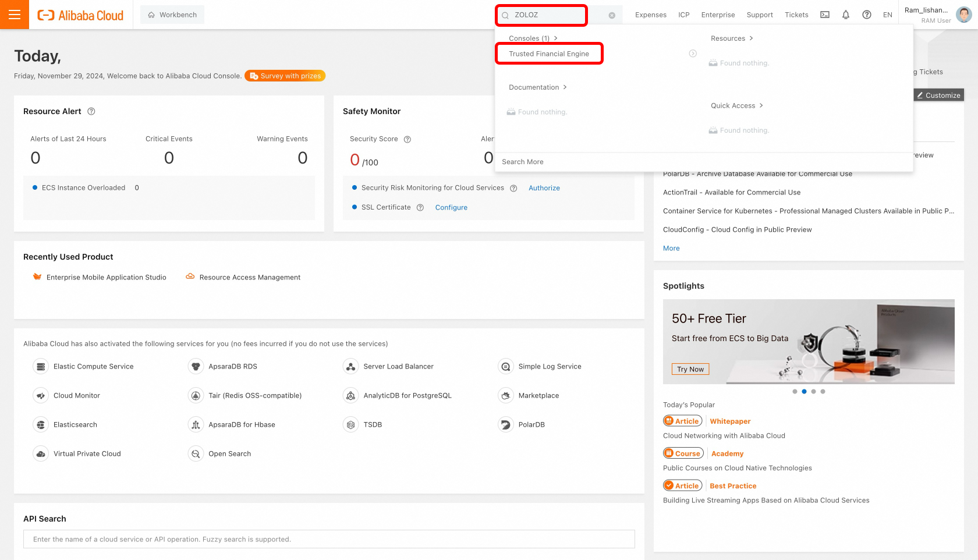Screen dimensions: 978x560
Task: Clear the search box with the x icon
Action: [612, 16]
